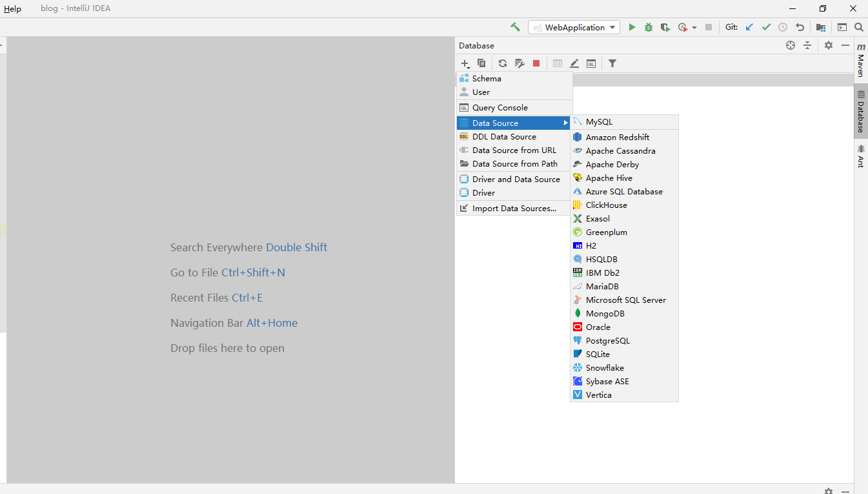Select DDL Data Source
868x494 pixels.
click(514, 136)
